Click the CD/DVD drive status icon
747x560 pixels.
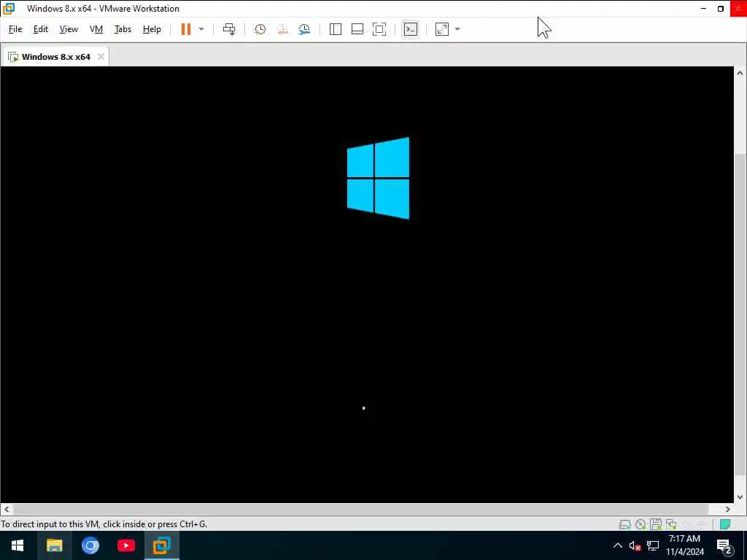(640, 525)
